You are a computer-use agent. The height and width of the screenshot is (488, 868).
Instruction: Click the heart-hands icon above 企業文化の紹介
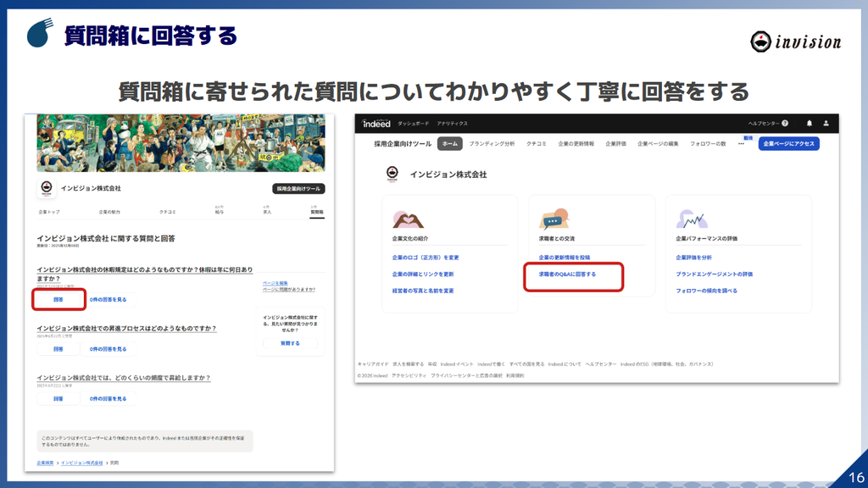click(408, 219)
